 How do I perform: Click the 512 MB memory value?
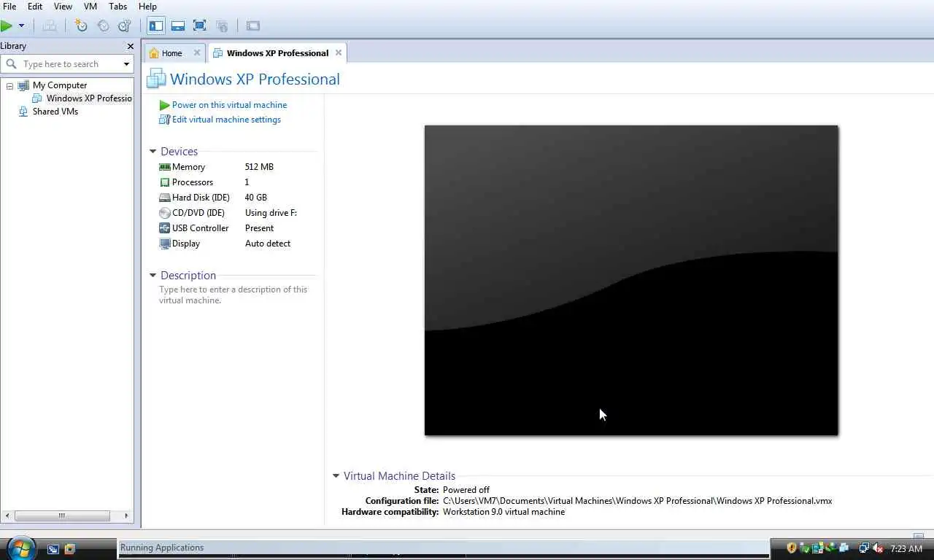tap(259, 167)
